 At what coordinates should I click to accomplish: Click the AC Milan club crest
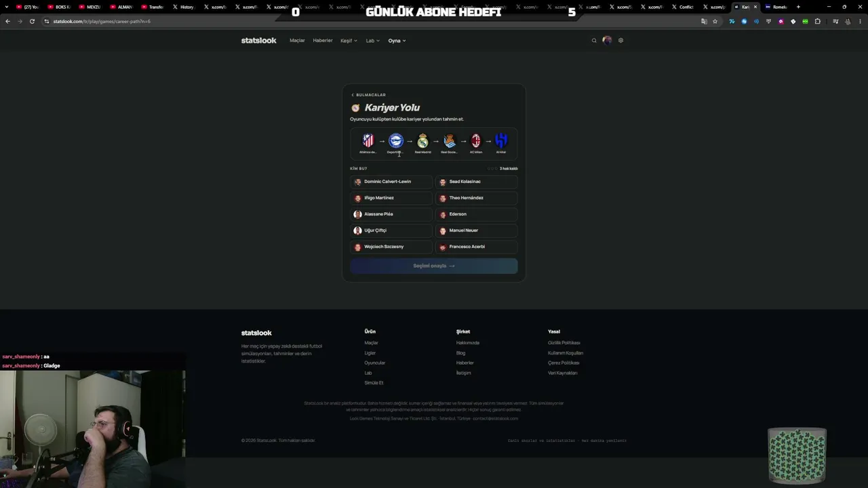pyautogui.click(x=476, y=140)
